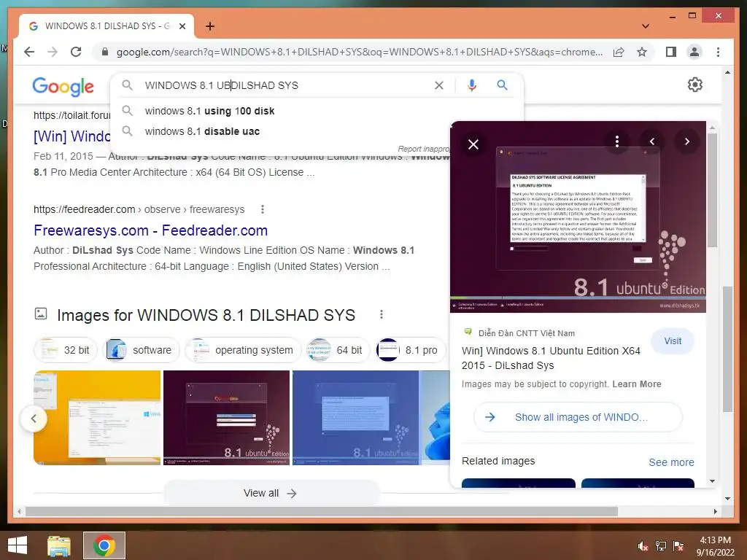Filter images by 64 bit chip

[x=338, y=350]
